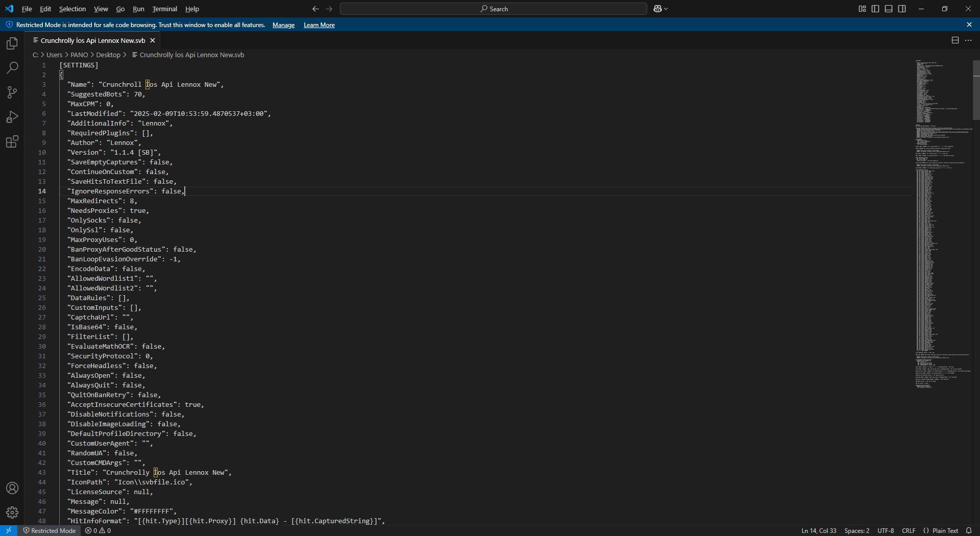
Task: Click the "MessageColor": "#FFFFFFFF" line
Action: tap(122, 511)
